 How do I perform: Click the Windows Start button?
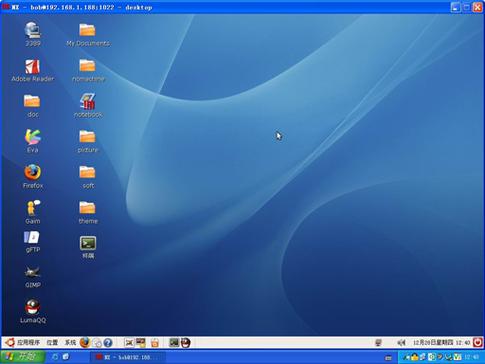click(23, 357)
